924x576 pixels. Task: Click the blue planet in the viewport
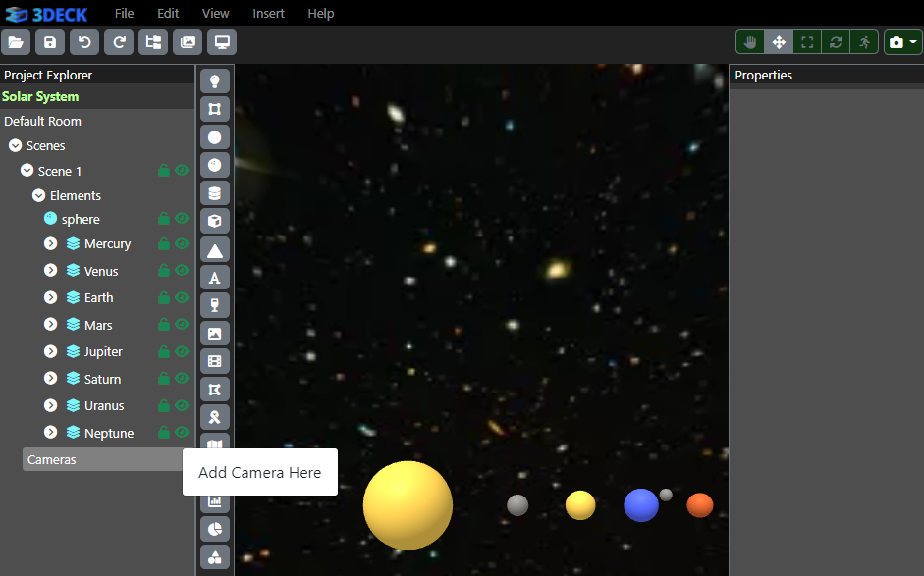pos(640,505)
